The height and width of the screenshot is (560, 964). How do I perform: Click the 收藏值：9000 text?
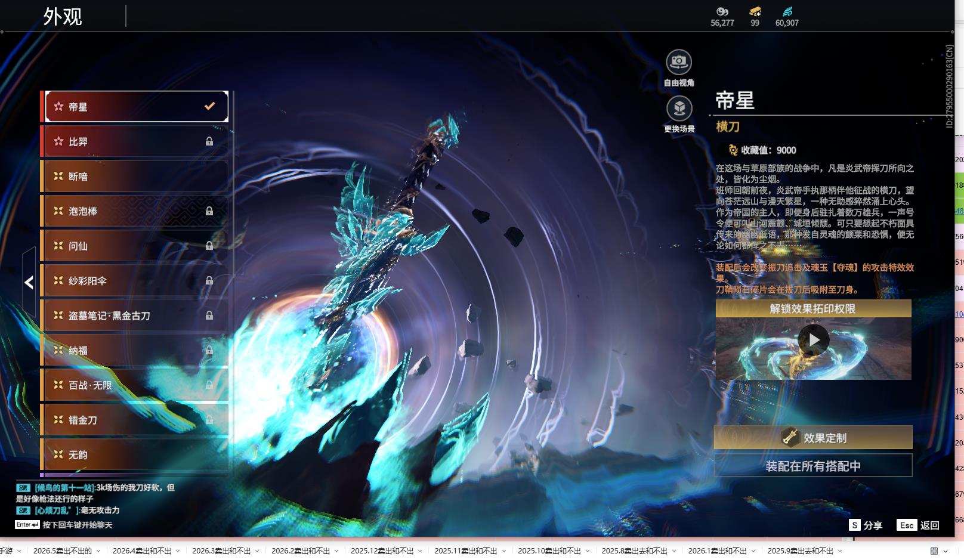pyautogui.click(x=768, y=150)
